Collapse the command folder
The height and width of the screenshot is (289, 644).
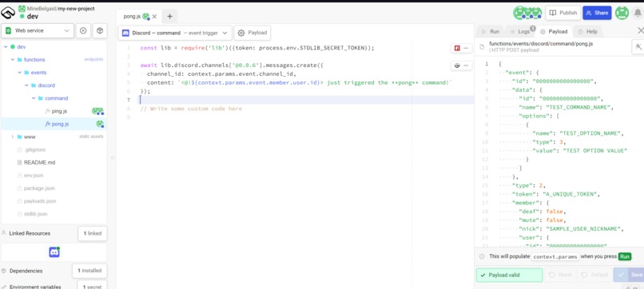[34, 98]
